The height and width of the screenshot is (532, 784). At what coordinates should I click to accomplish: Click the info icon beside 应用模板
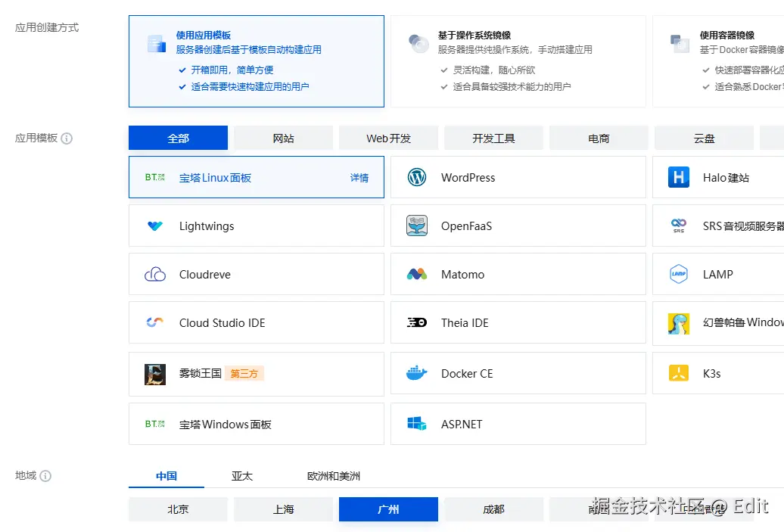point(67,138)
